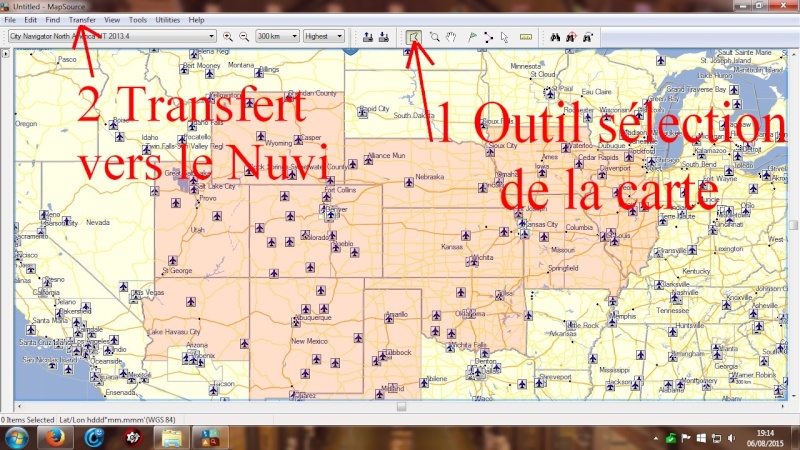
Task: Open the Utilities menu
Action: coord(167,20)
